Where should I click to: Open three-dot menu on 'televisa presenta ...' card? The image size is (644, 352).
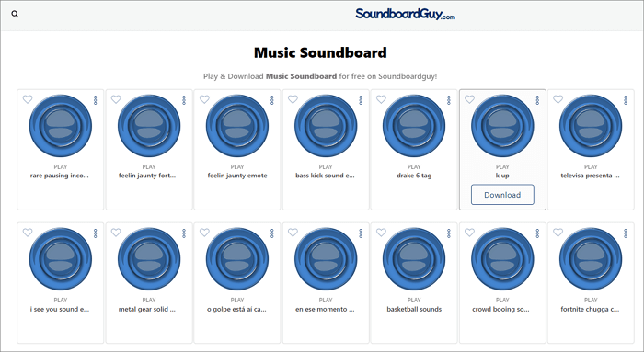click(626, 100)
